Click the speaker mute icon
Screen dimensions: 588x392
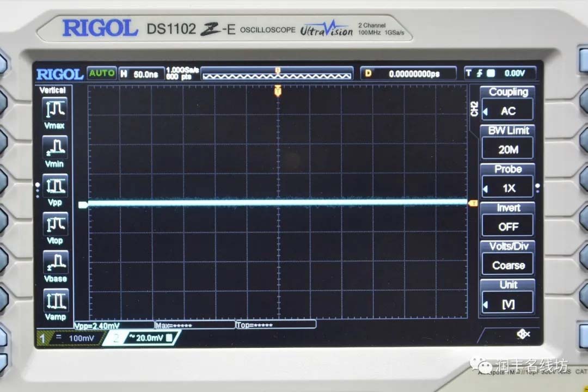click(x=523, y=334)
